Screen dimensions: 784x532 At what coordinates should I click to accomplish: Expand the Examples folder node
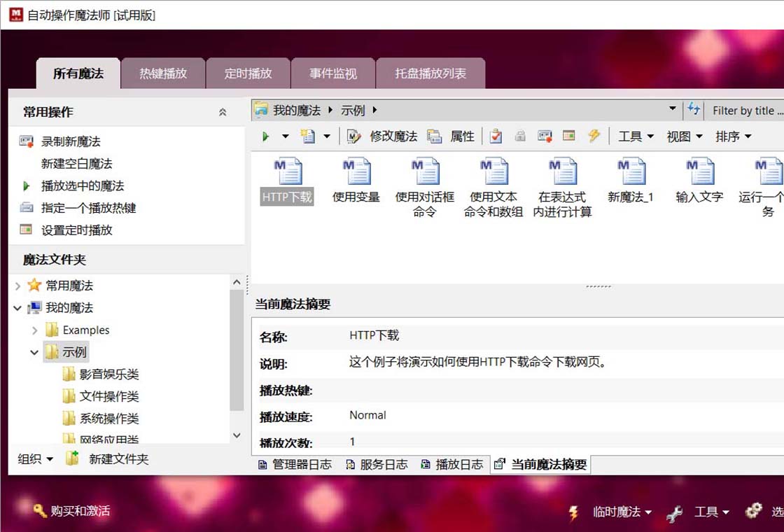tap(34, 330)
